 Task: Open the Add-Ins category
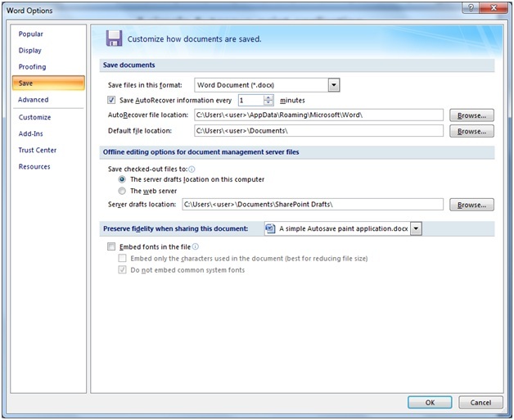click(31, 133)
